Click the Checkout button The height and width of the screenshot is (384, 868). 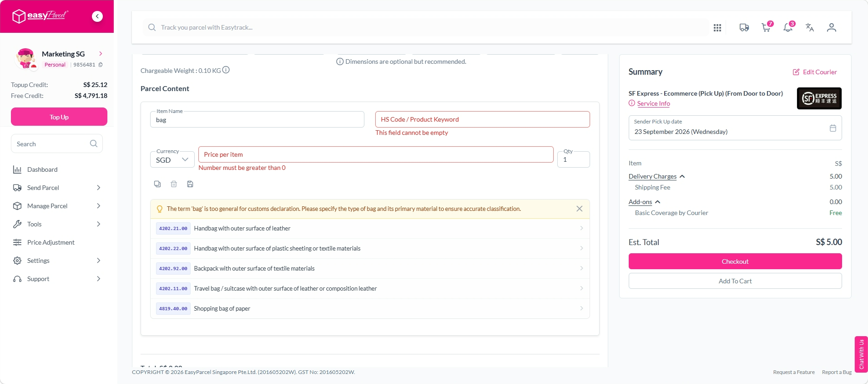click(x=735, y=261)
